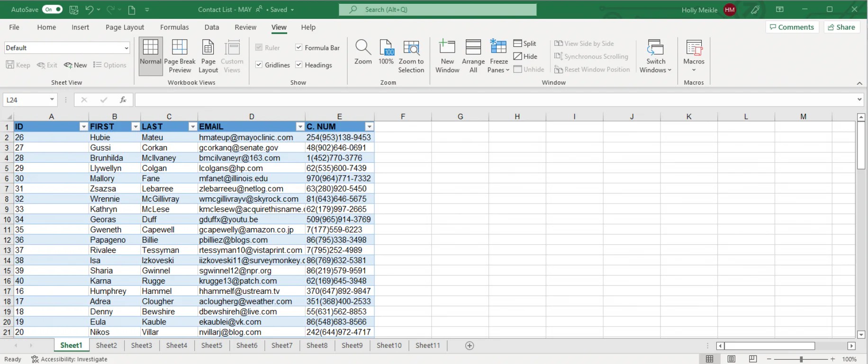Click the Redo icon
The image size is (868, 364).
pos(110,9)
